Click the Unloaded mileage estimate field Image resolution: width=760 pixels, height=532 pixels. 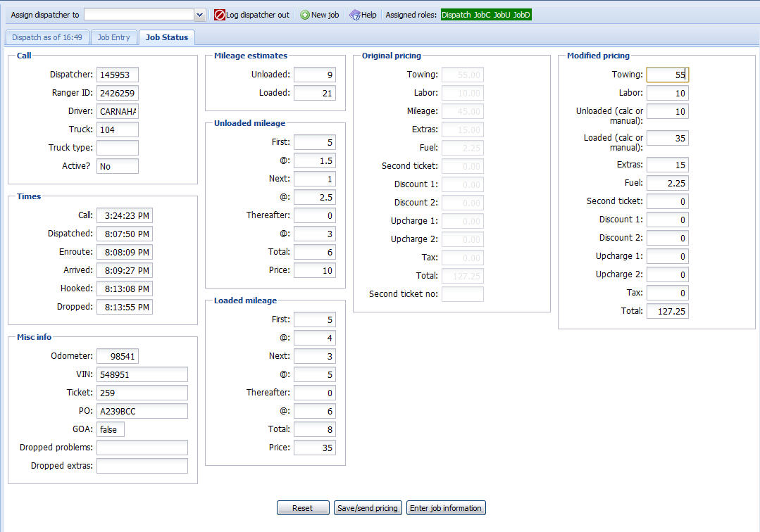pyautogui.click(x=314, y=75)
